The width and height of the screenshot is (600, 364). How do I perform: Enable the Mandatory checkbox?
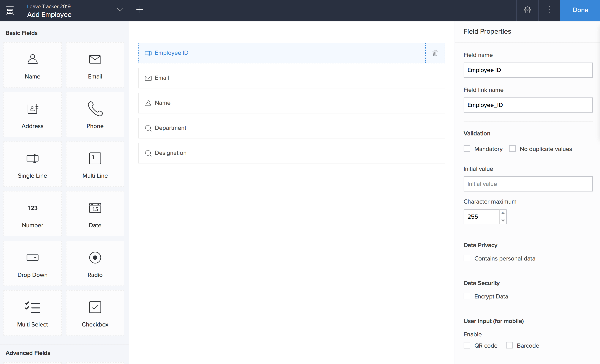(467, 149)
